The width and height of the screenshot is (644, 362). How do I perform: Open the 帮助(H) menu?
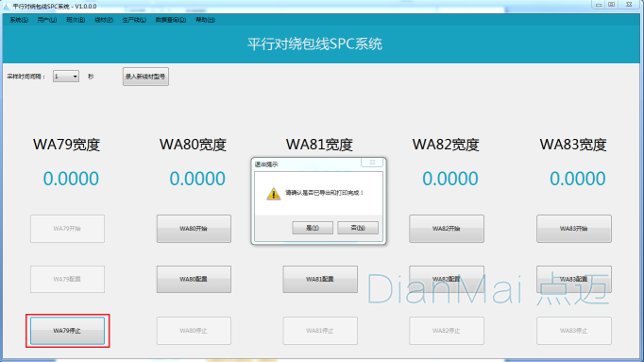point(205,20)
